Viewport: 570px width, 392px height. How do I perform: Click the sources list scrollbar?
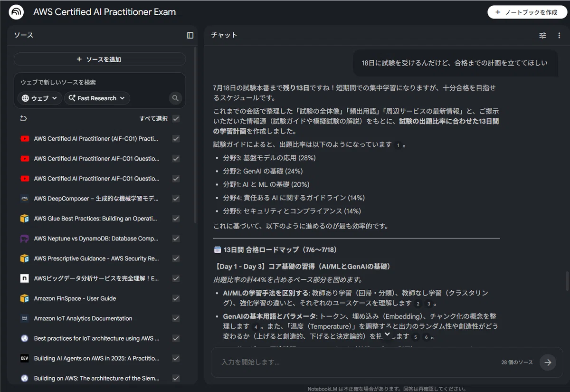(195, 135)
